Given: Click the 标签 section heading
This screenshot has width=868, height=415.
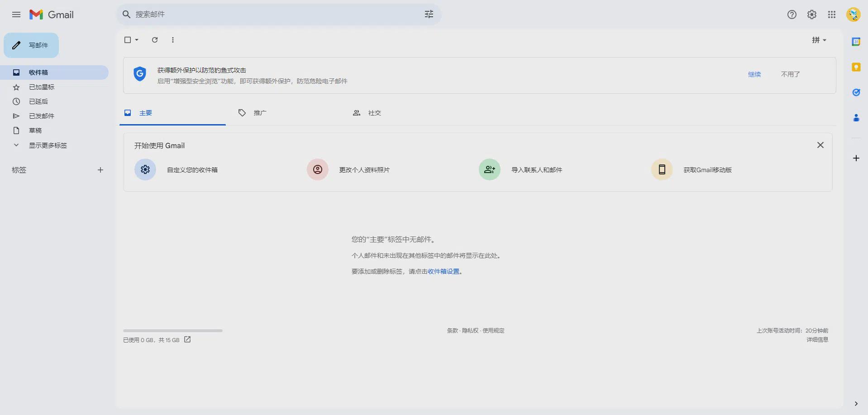Looking at the screenshot, I should pos(19,170).
